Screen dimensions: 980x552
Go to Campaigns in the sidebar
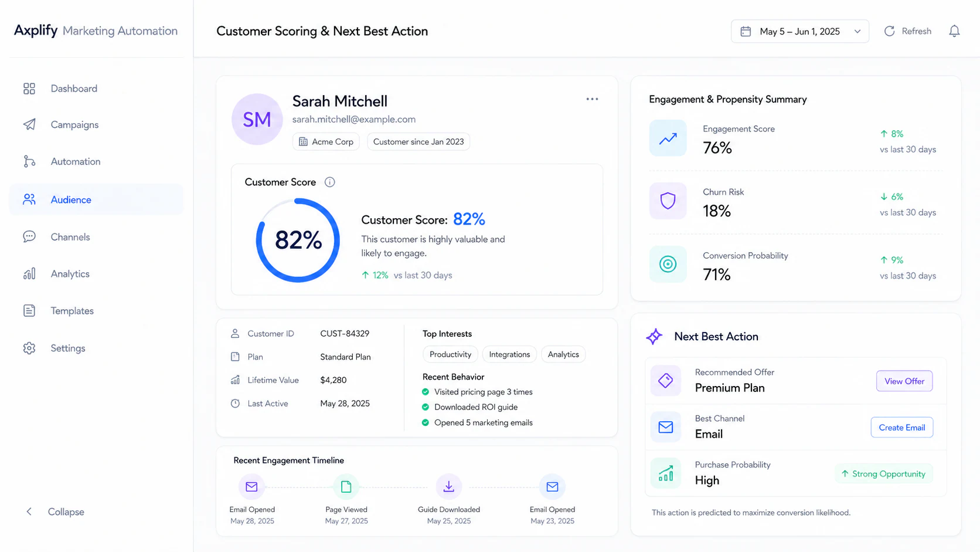click(x=96, y=125)
